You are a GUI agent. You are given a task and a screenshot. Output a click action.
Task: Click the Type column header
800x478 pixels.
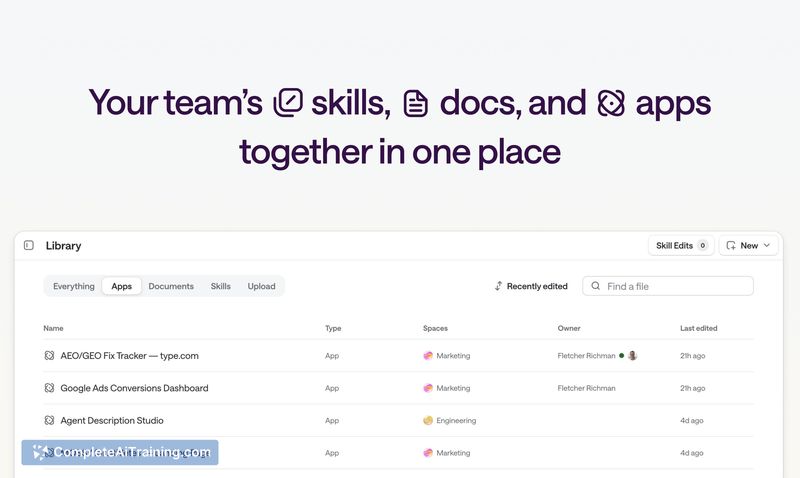(333, 328)
